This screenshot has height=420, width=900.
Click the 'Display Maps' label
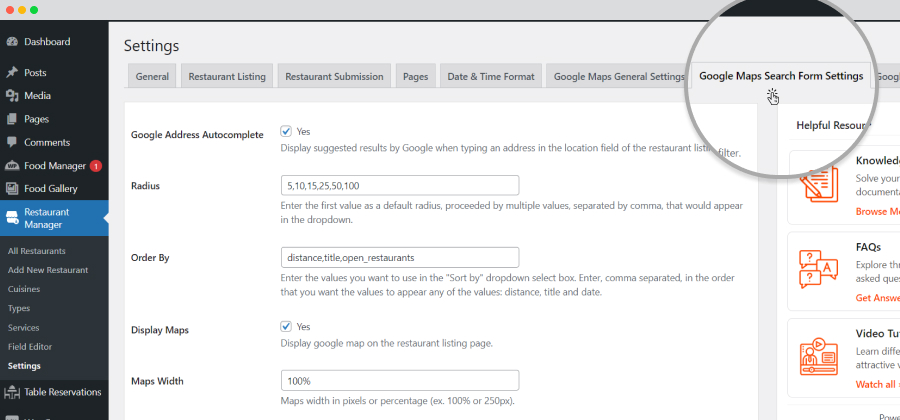point(160,330)
